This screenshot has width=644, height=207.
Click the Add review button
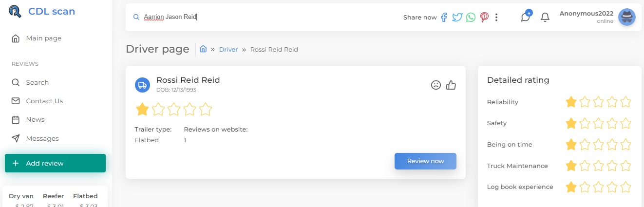tap(55, 163)
